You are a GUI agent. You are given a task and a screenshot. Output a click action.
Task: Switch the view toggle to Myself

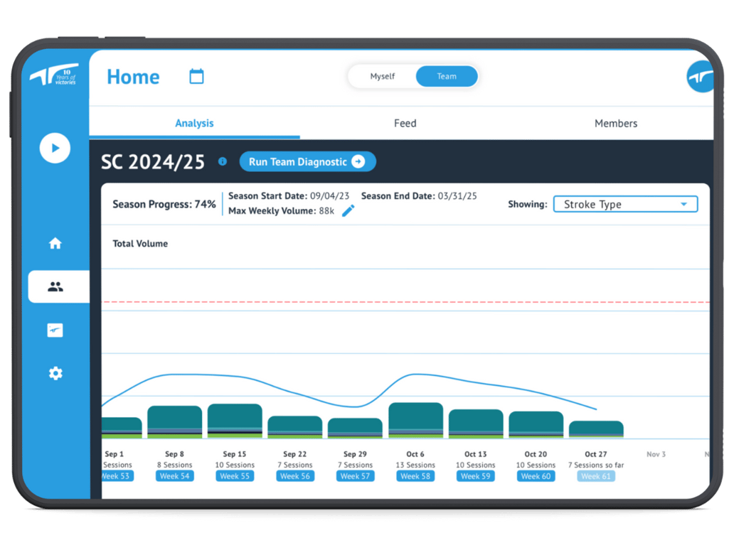coord(382,76)
